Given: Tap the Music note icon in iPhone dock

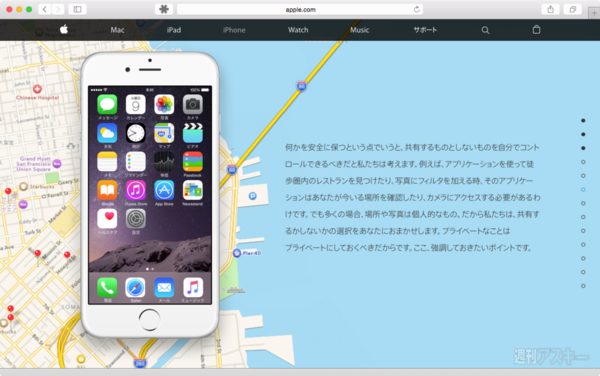Looking at the screenshot, I should (x=192, y=287).
